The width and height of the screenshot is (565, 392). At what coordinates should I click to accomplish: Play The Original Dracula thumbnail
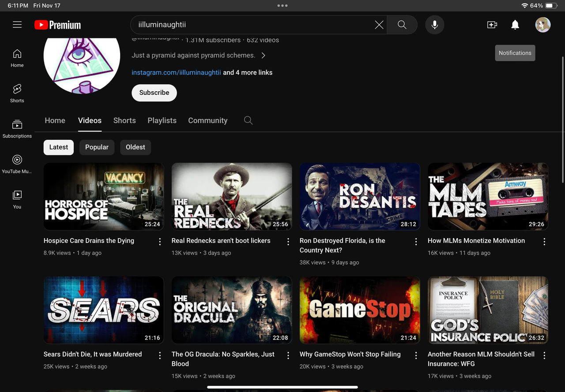click(x=232, y=310)
